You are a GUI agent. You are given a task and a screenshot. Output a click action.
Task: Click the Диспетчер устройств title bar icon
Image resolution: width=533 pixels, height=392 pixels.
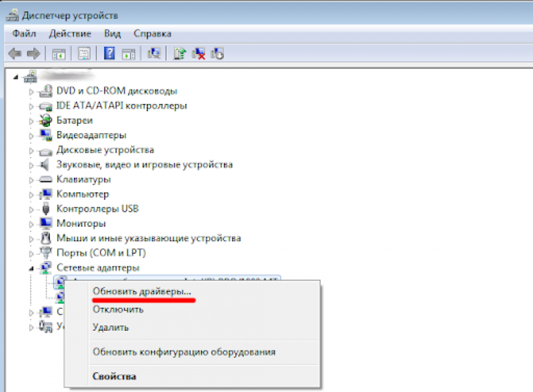click(x=13, y=15)
